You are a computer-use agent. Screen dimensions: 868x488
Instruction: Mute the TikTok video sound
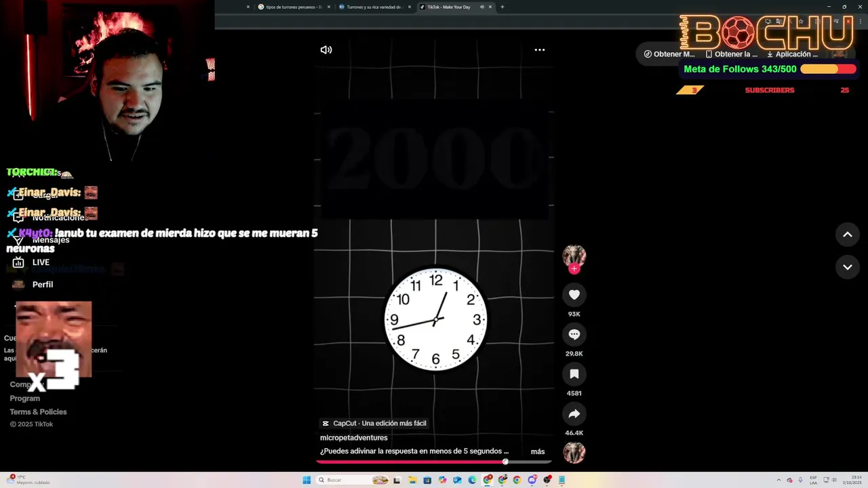click(326, 49)
